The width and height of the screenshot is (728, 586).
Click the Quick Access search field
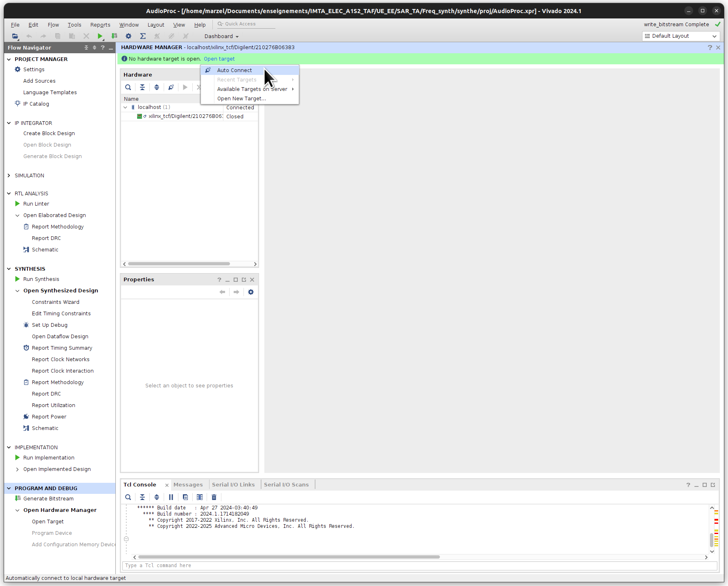pyautogui.click(x=246, y=24)
